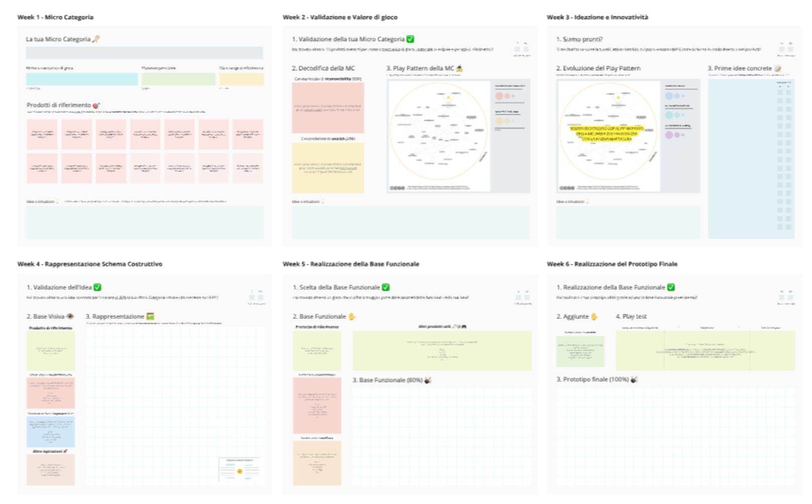
Task: Select the Week 1 - Micro Categoria frame title
Action: [x=55, y=17]
